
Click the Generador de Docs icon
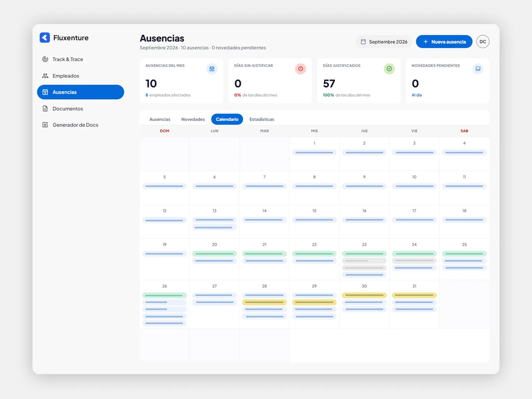click(x=45, y=125)
